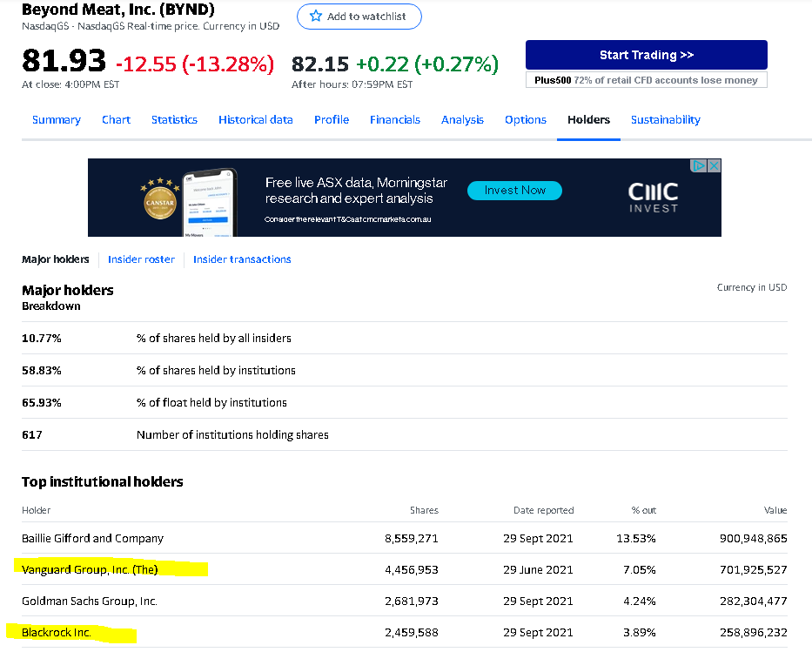Open the Historical data tab
Screen dimensions: 812x652
pyautogui.click(x=256, y=119)
